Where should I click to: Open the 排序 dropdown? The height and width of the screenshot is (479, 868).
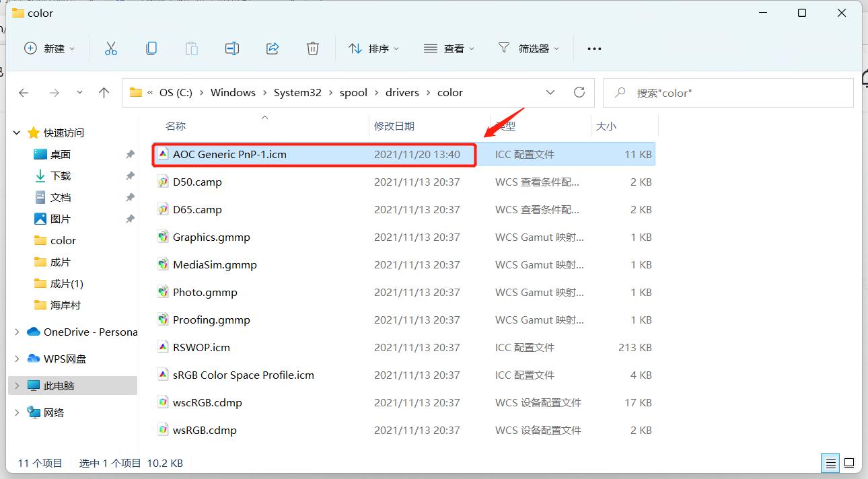(373, 48)
